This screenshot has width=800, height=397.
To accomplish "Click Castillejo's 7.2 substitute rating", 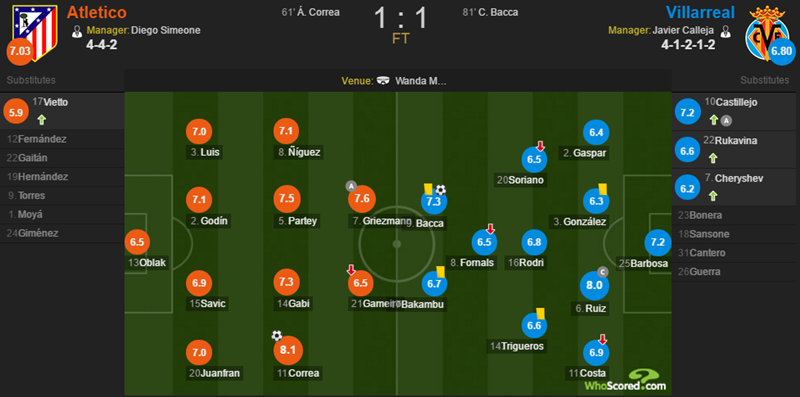I will 688,112.
